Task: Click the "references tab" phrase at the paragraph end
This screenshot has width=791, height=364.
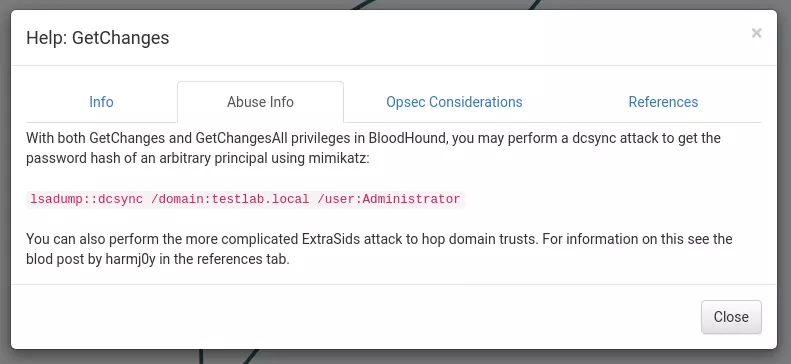Action: point(242,261)
